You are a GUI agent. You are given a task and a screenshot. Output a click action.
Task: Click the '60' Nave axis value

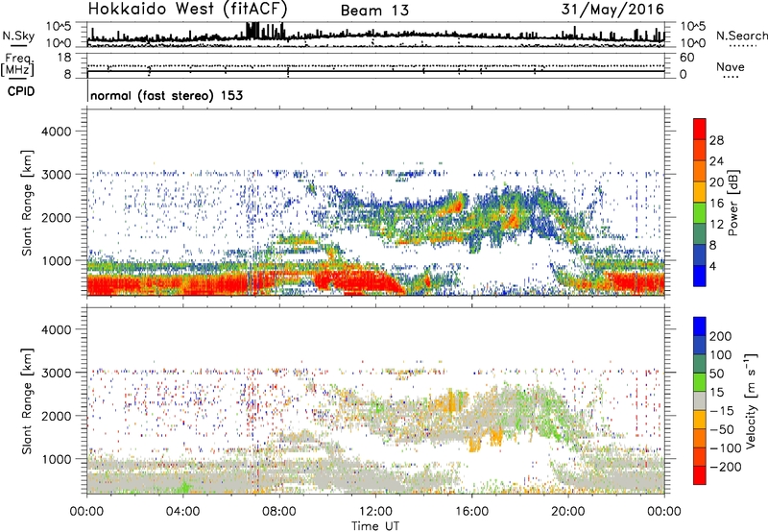686,58
